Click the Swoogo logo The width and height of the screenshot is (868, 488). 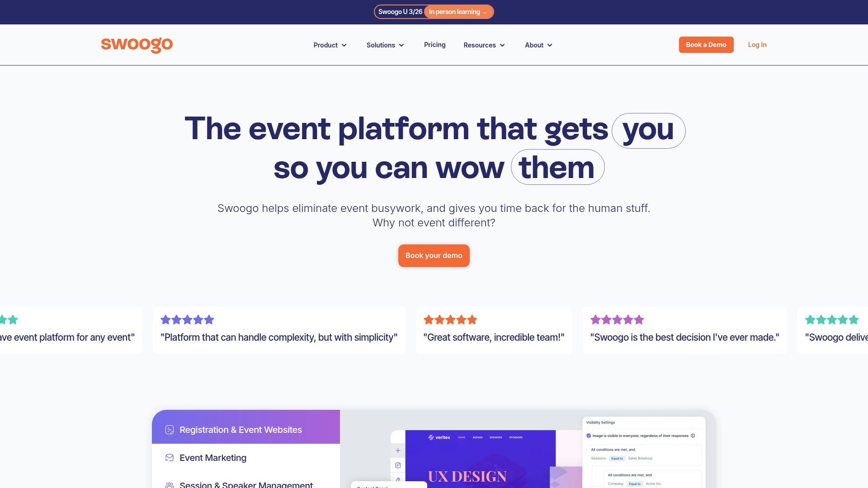click(x=137, y=45)
